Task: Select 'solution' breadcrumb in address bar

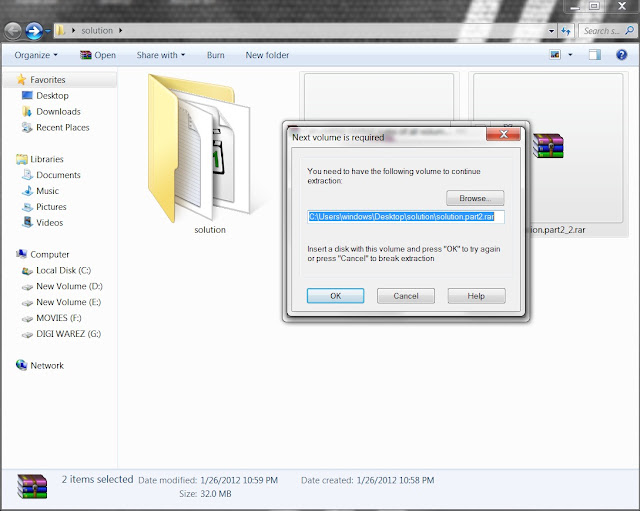Action: click(x=97, y=31)
